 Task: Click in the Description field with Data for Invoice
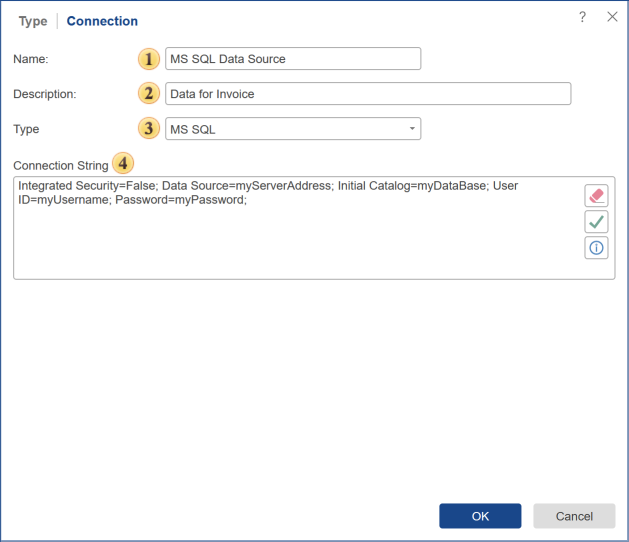tap(367, 94)
